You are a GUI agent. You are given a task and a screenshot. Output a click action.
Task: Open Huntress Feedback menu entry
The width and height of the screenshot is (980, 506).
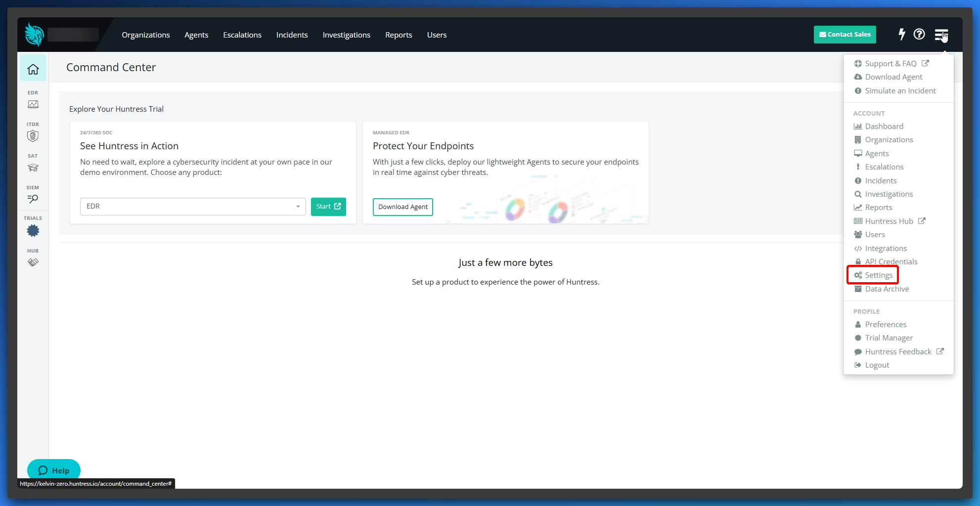pyautogui.click(x=899, y=351)
